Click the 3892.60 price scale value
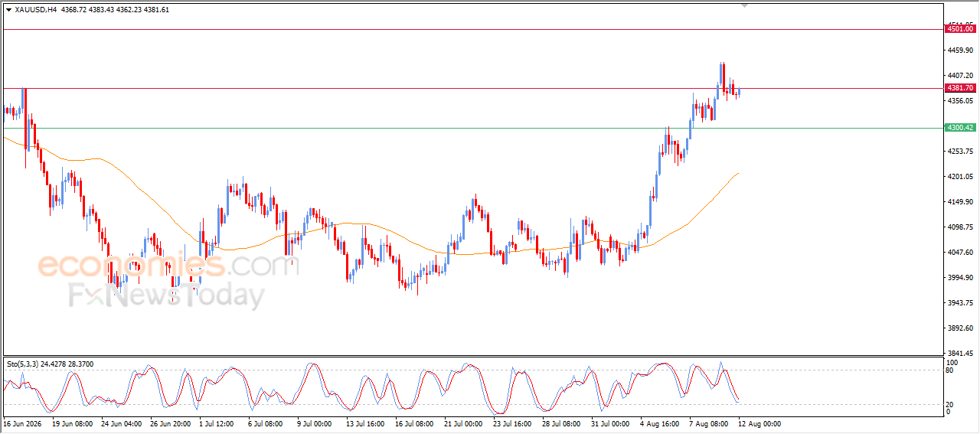 click(959, 328)
